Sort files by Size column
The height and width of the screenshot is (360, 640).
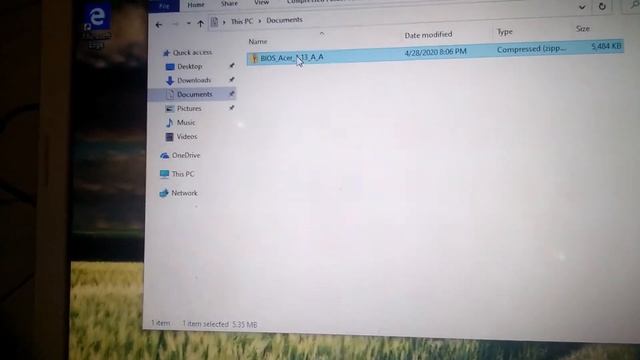[x=582, y=29]
